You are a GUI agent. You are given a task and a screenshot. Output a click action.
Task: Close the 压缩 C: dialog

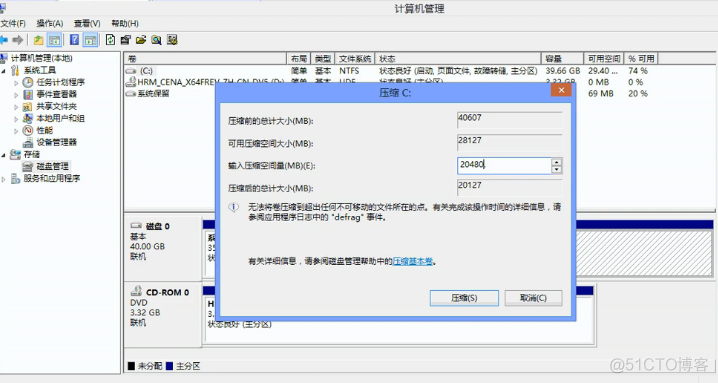[x=561, y=90]
